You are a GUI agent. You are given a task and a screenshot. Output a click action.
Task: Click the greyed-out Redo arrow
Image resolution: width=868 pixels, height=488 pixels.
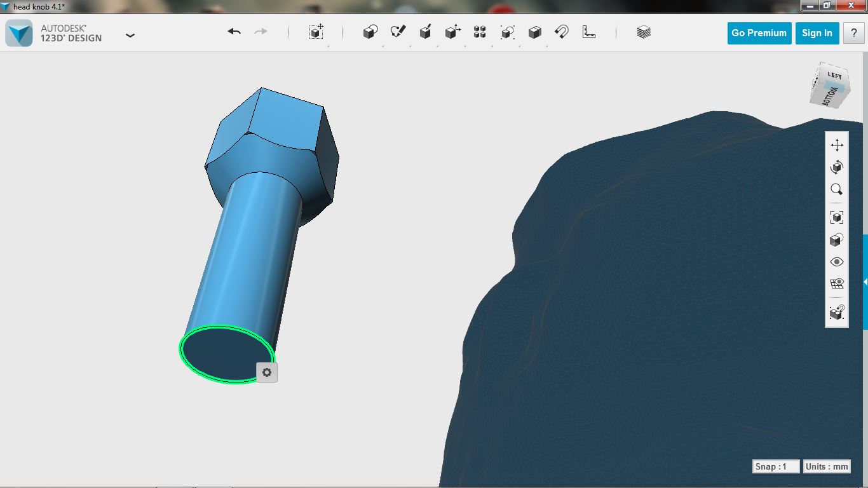tap(261, 32)
